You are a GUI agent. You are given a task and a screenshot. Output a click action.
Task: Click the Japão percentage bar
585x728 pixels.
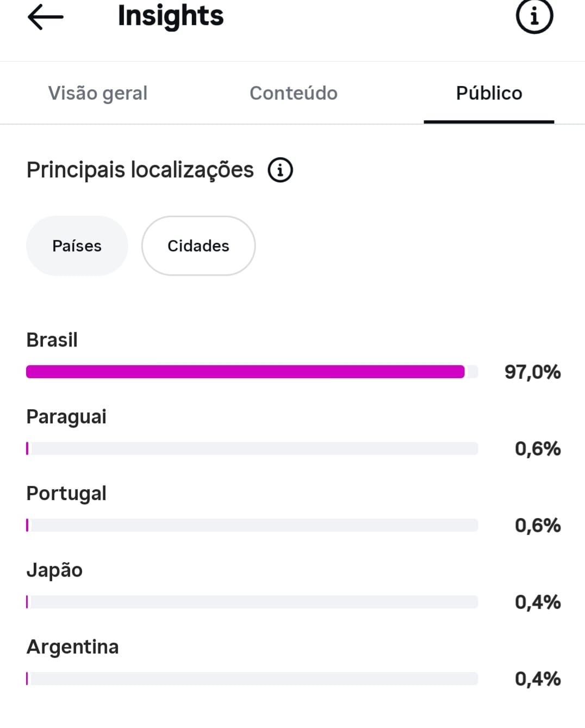point(252,602)
